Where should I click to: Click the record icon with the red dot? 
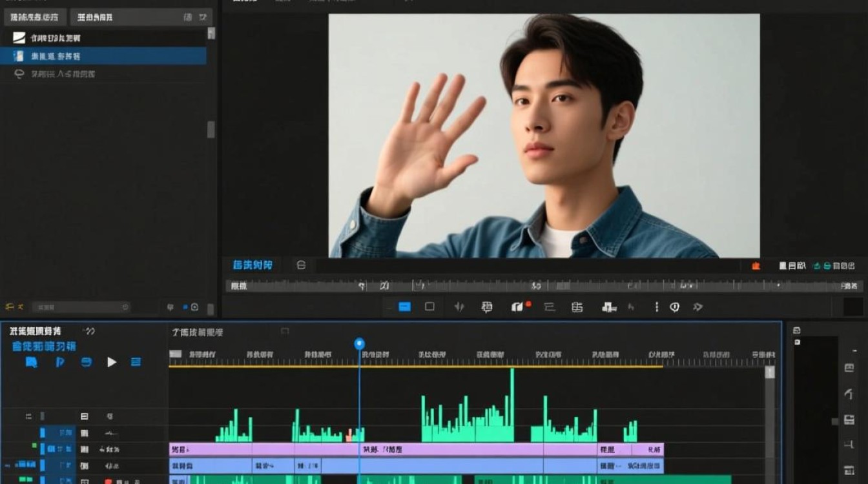[521, 307]
